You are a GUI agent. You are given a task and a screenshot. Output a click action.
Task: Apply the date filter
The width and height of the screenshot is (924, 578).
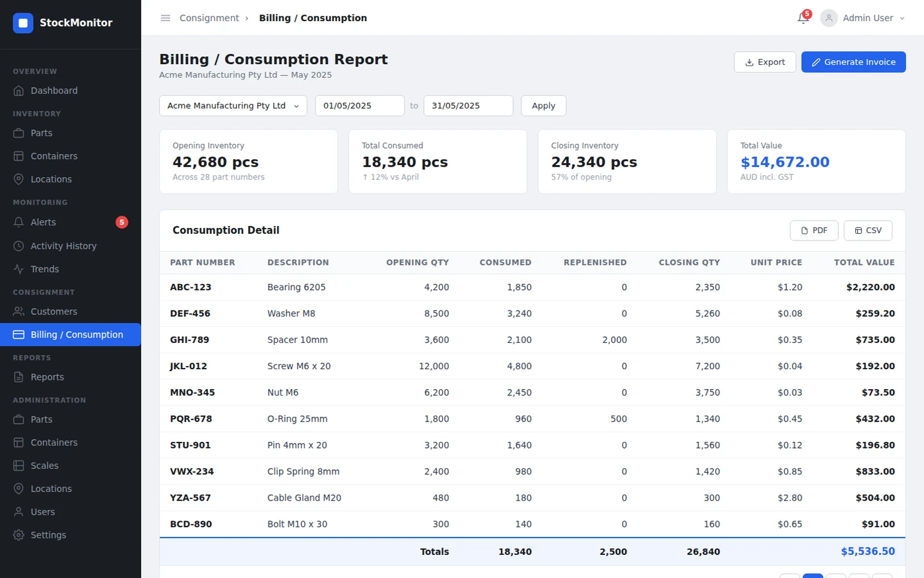tap(543, 106)
